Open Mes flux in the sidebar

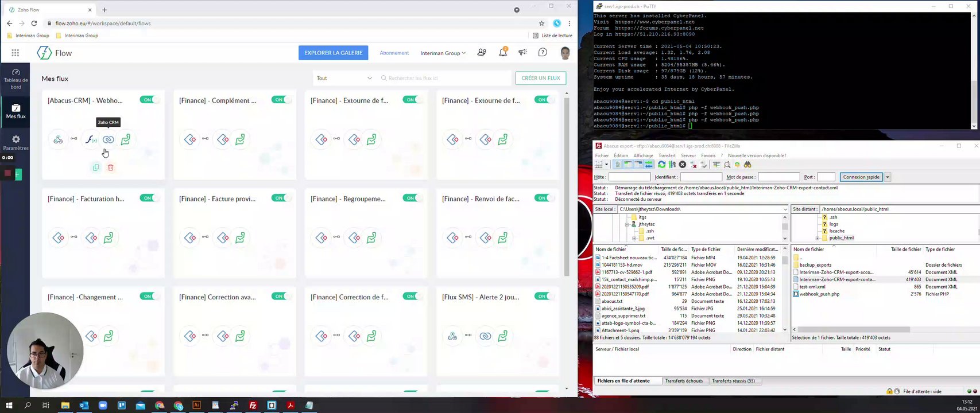16,111
